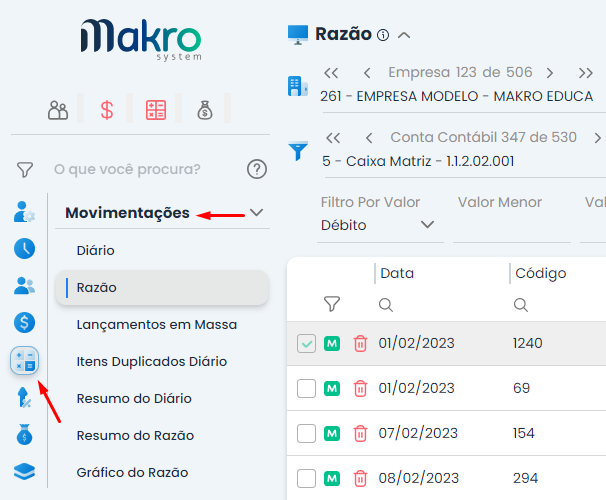Delete the row dated 07/02/2023
Image resolution: width=606 pixels, height=500 pixels.
(360, 433)
